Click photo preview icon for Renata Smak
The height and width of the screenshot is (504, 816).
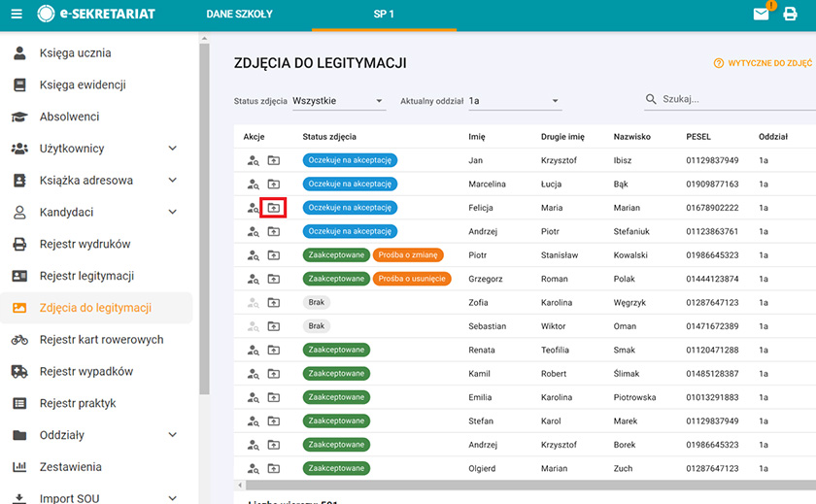pyautogui.click(x=253, y=351)
